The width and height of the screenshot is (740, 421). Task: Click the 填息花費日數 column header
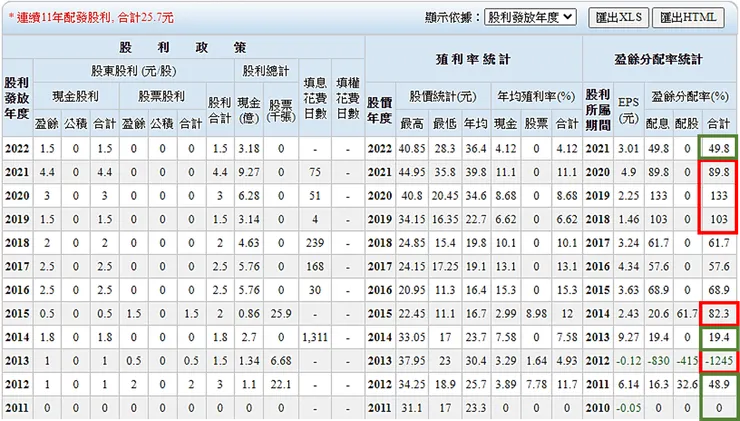(315, 98)
